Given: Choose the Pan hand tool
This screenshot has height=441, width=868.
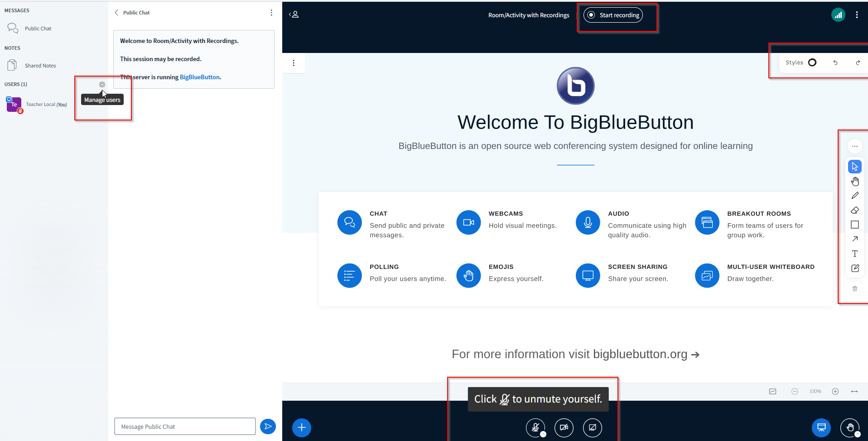Looking at the screenshot, I should click(x=854, y=182).
